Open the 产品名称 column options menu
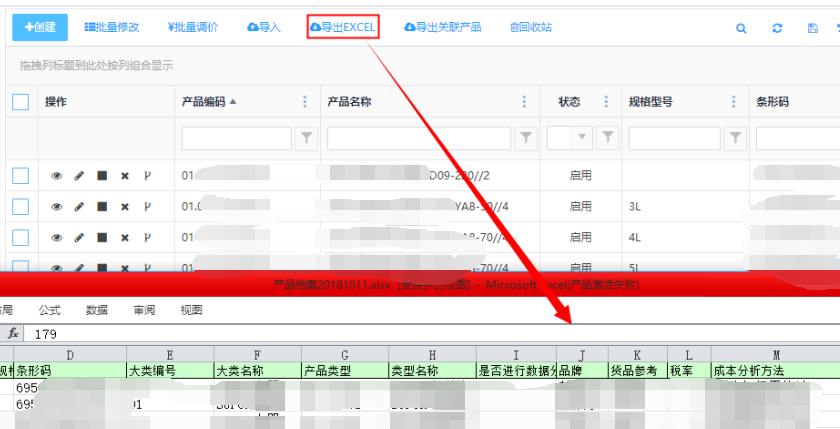This screenshot has height=429, width=840. [524, 102]
